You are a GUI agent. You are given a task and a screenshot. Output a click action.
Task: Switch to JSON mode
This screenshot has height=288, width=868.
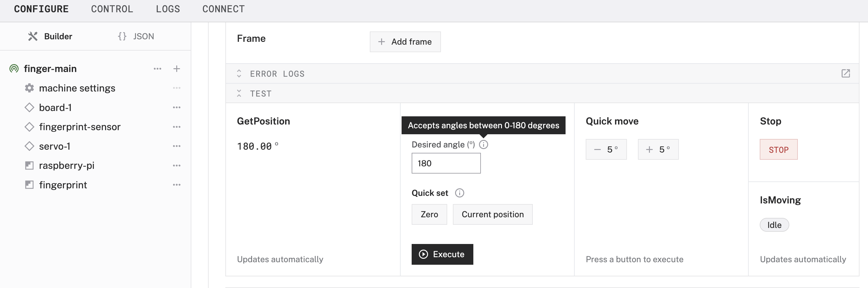136,36
